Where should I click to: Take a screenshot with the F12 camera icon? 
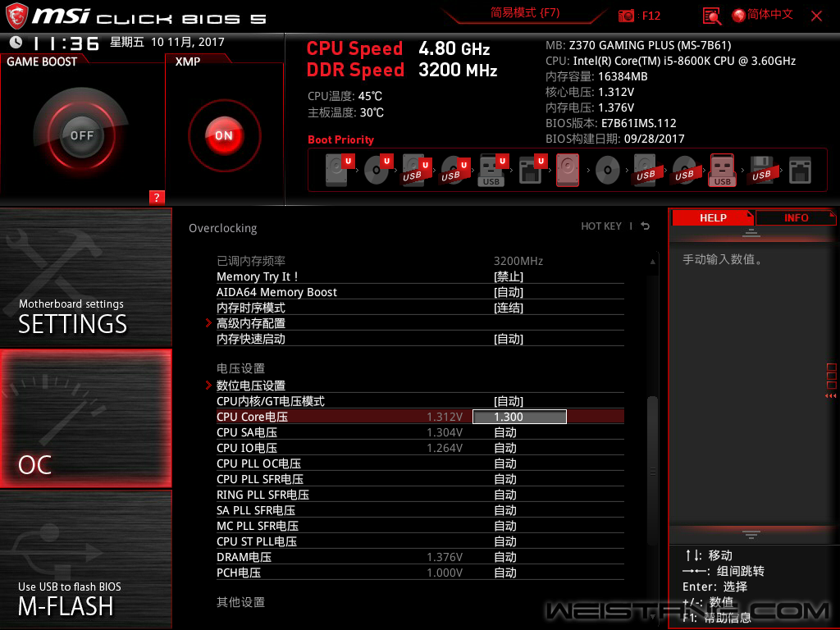(626, 16)
